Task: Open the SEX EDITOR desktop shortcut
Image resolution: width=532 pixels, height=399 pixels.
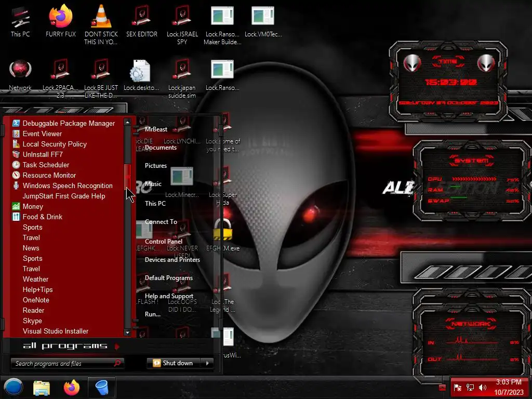Action: [x=142, y=22]
